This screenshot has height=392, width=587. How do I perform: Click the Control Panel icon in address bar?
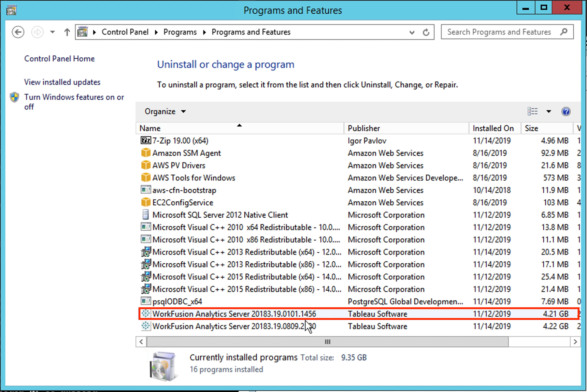point(83,32)
